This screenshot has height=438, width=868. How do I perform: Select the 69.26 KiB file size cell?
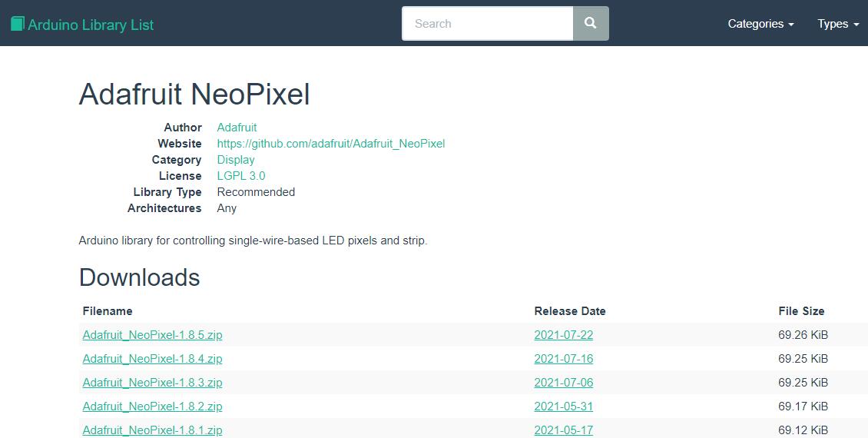coord(803,335)
